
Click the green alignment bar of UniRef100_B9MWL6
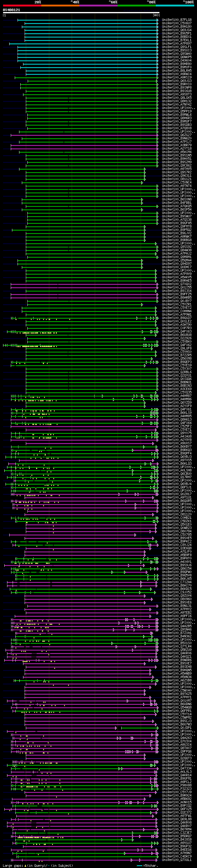[x=93, y=115]
